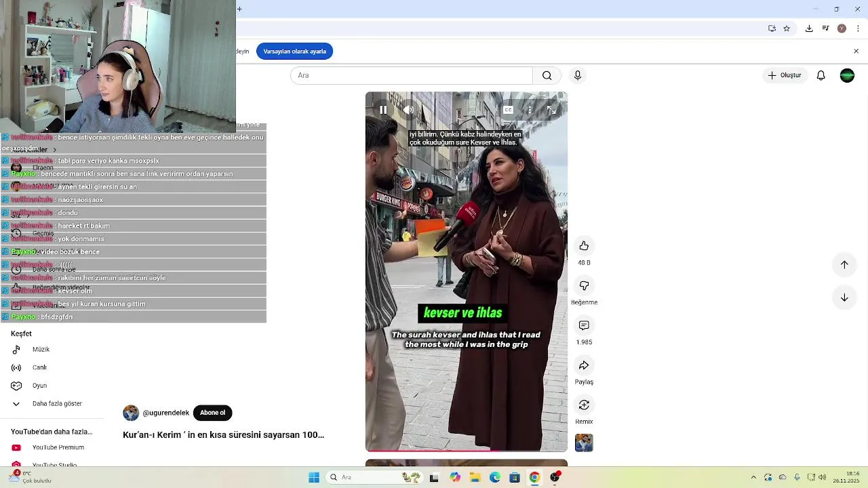This screenshot has width=868, height=488.
Task: Click the YouTube search field Ara
Action: (412, 75)
